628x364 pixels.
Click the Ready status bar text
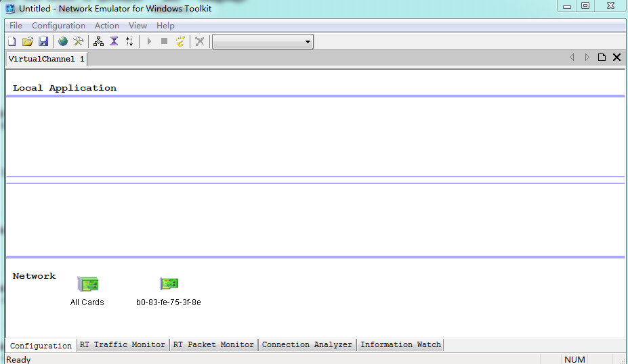(x=18, y=359)
